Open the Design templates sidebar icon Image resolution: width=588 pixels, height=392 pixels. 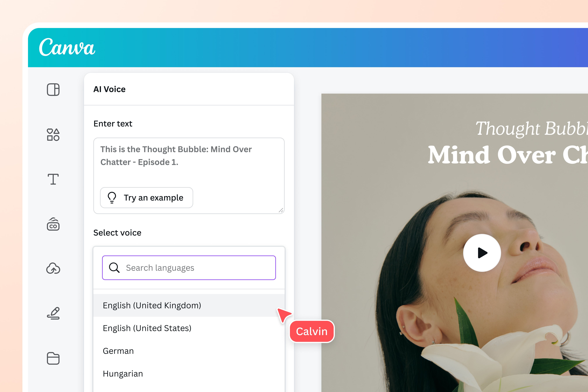coord(53,90)
